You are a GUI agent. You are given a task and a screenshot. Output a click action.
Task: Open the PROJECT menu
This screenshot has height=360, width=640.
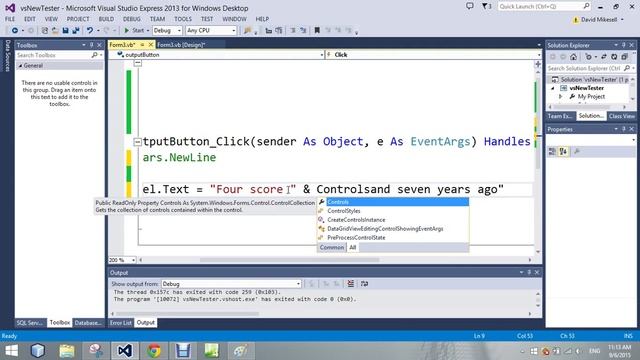tap(78, 19)
